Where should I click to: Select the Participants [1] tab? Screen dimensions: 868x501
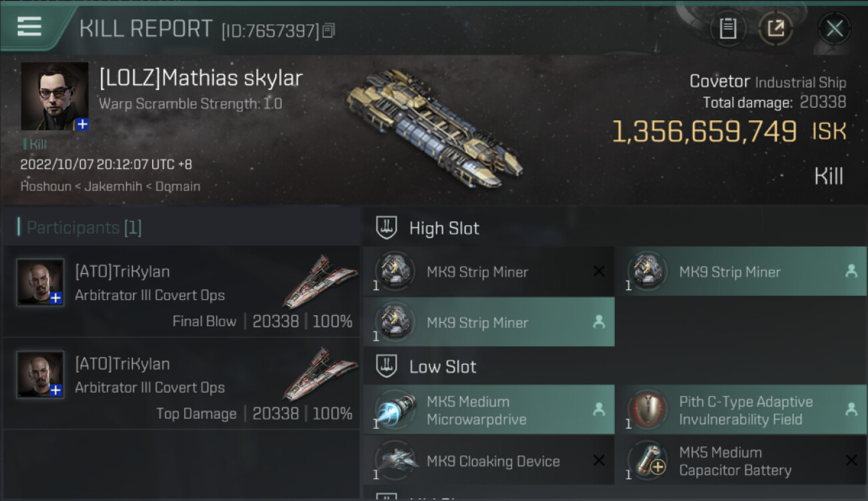pos(84,228)
